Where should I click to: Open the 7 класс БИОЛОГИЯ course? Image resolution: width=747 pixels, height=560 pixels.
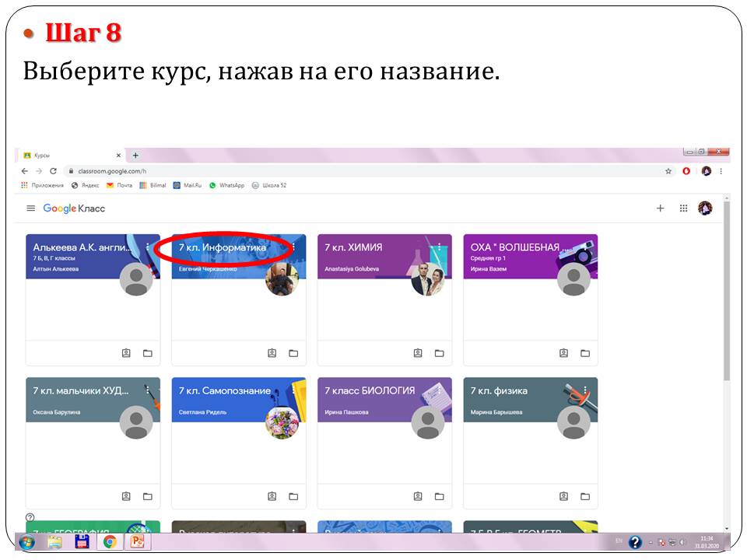click(x=370, y=390)
